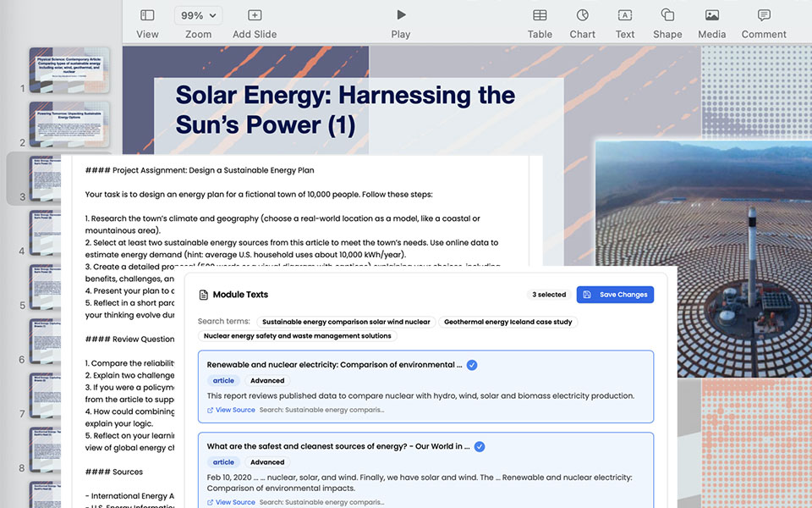Click the Save Changes button
Image resolution: width=812 pixels, height=508 pixels.
coord(615,295)
